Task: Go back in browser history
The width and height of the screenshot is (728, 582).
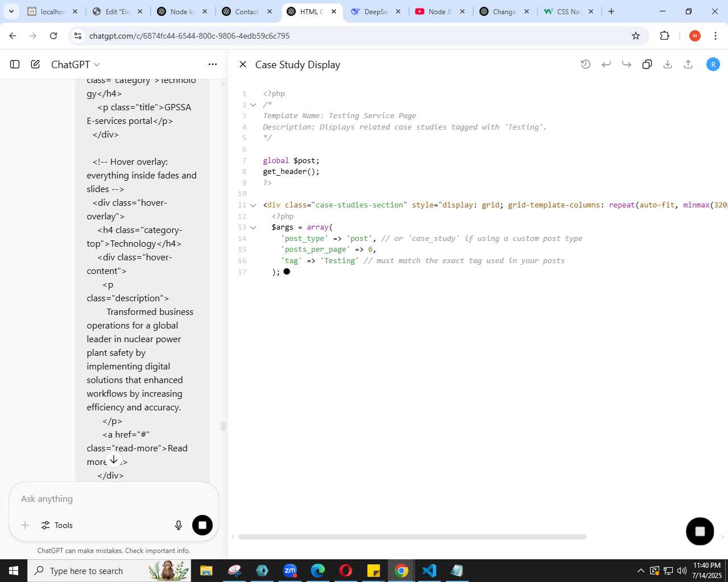Action: [x=13, y=36]
